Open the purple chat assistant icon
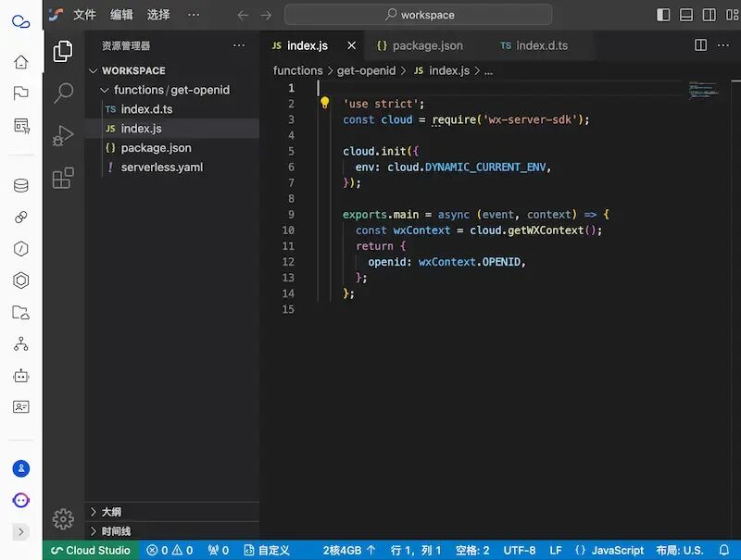 tap(20, 500)
